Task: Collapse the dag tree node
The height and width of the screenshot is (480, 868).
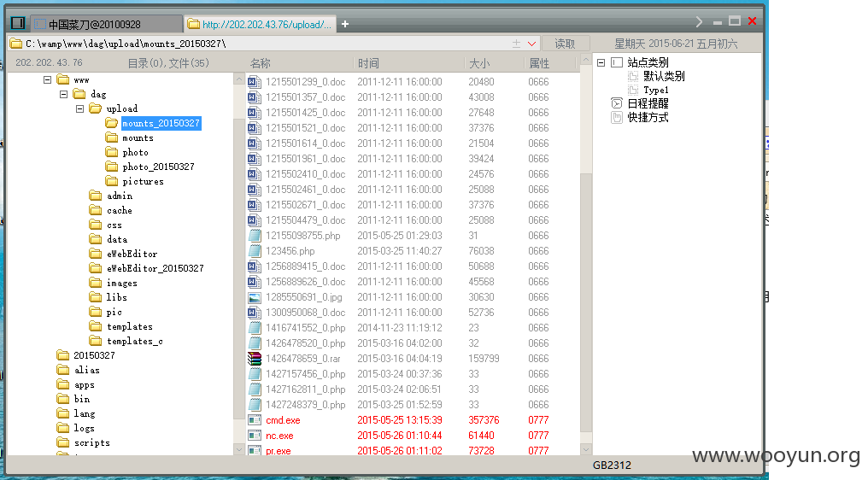Action: point(64,94)
